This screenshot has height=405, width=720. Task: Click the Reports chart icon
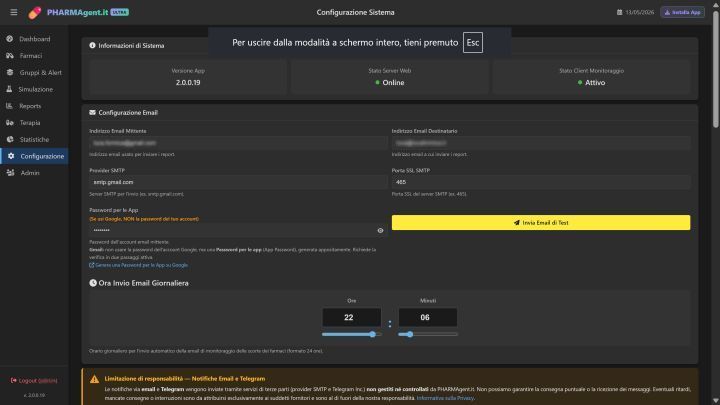pos(9,106)
